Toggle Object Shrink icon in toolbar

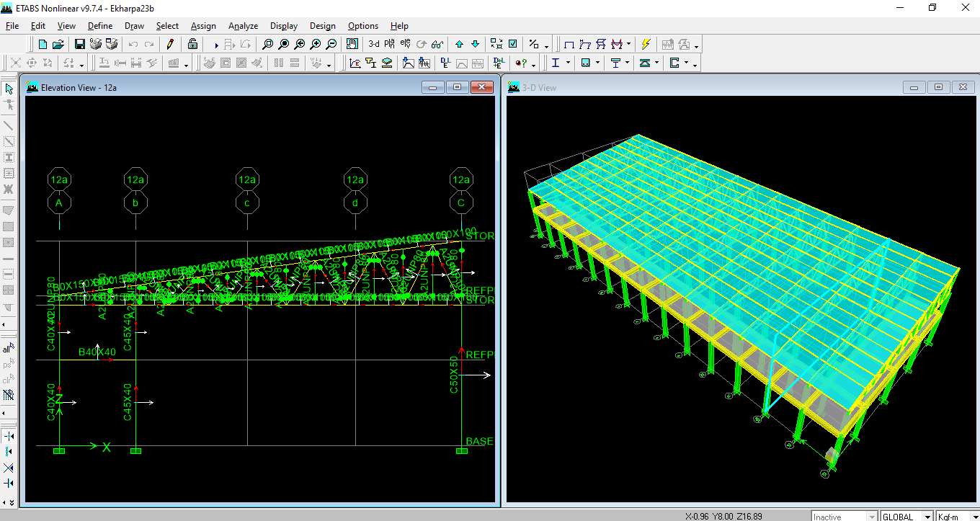496,44
